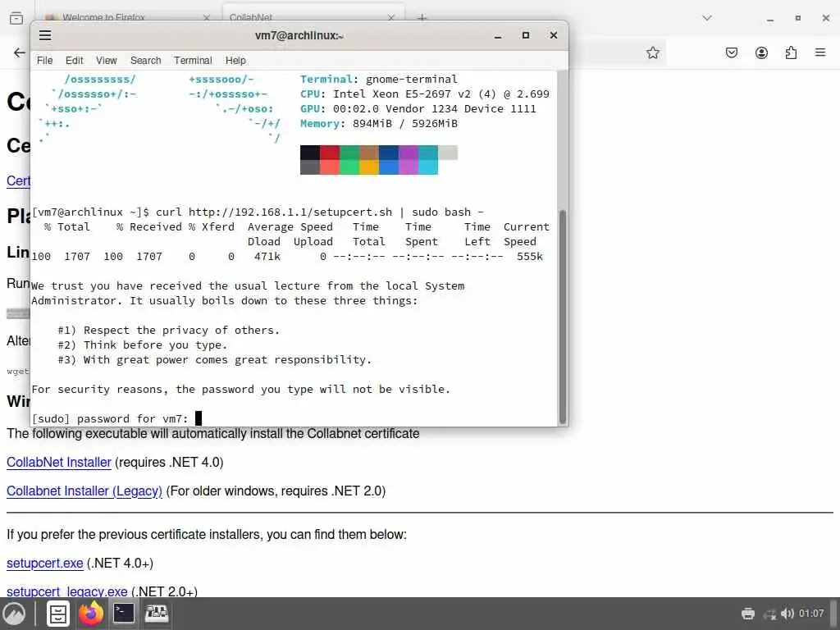Minimize the terminal window
Viewport: 840px width, 630px height.
[498, 35]
